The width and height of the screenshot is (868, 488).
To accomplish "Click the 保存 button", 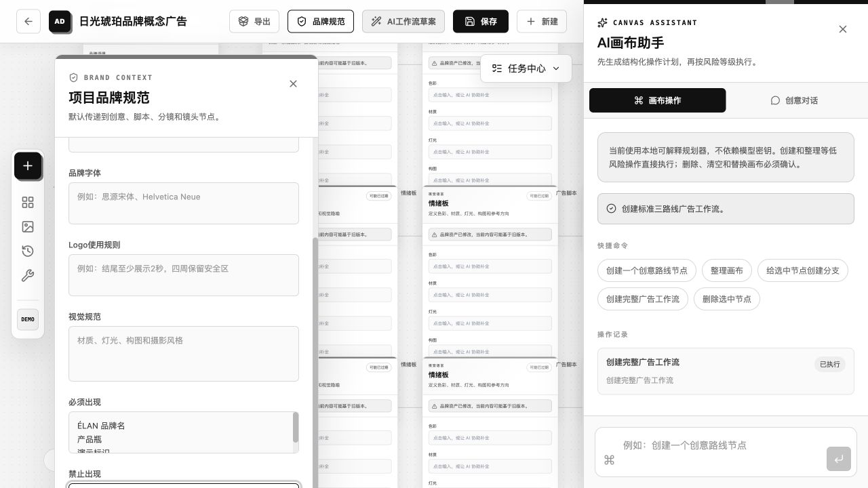I will tap(480, 22).
